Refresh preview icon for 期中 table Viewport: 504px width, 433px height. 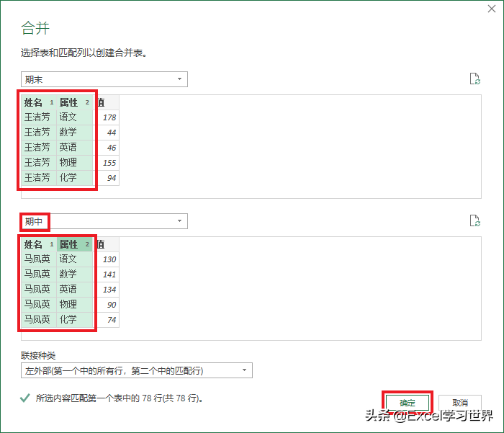coord(474,220)
